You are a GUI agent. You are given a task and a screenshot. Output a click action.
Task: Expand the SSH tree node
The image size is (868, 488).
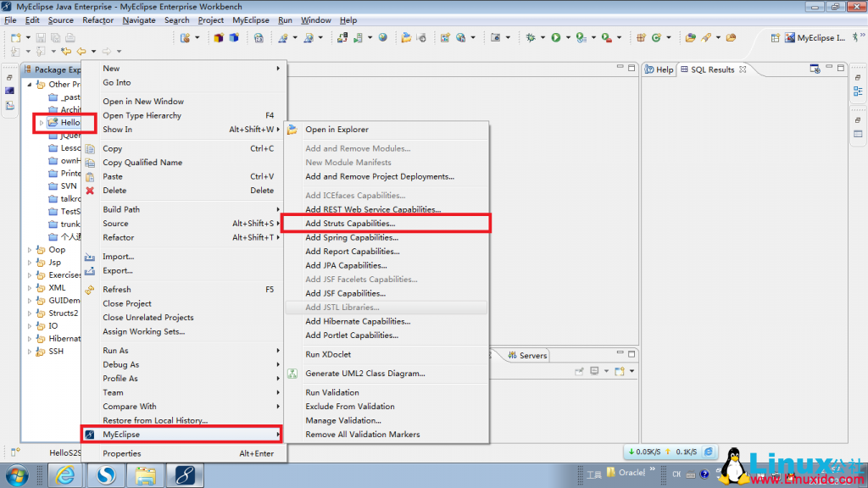[x=30, y=352]
